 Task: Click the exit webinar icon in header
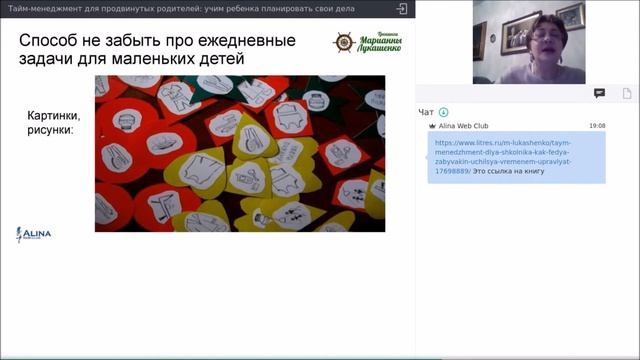click(402, 9)
